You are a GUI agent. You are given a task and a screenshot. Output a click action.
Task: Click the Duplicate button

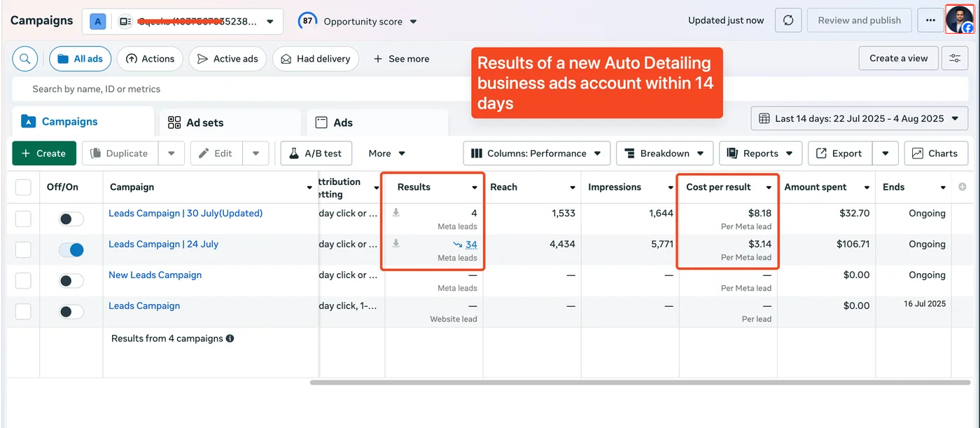click(x=120, y=153)
